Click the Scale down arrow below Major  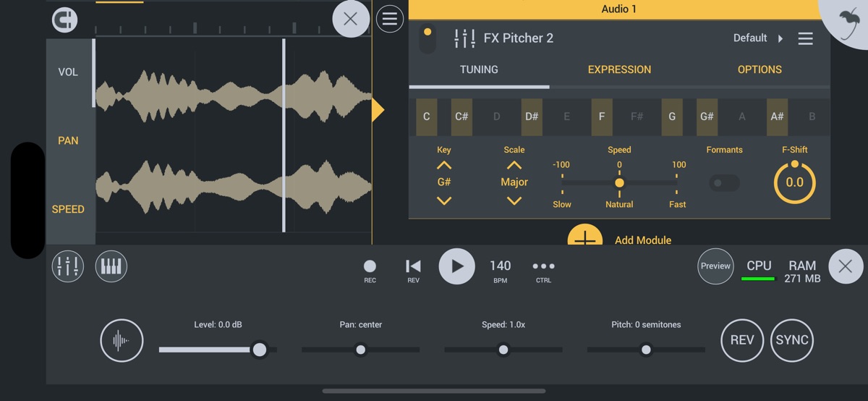coord(514,200)
